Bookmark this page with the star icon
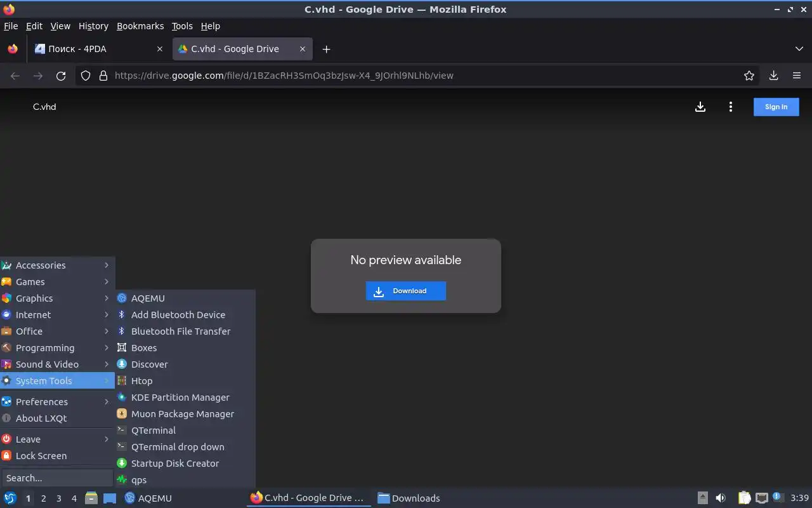The height and width of the screenshot is (508, 812). pos(749,76)
